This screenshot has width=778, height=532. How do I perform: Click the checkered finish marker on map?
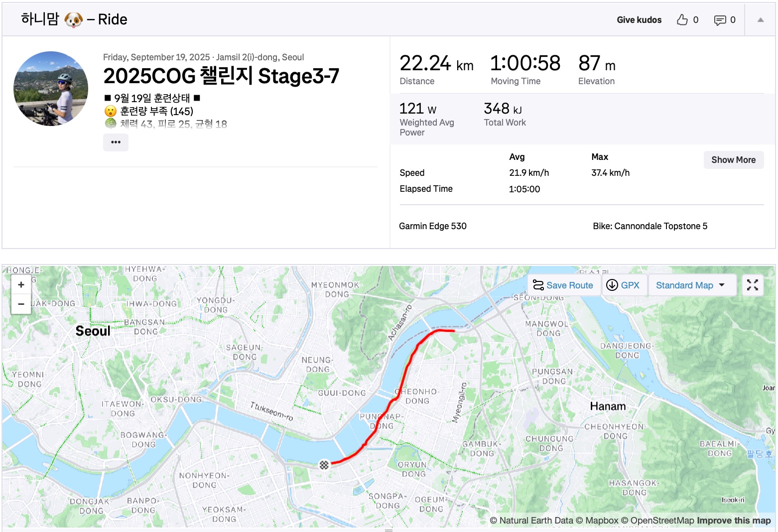click(x=324, y=465)
